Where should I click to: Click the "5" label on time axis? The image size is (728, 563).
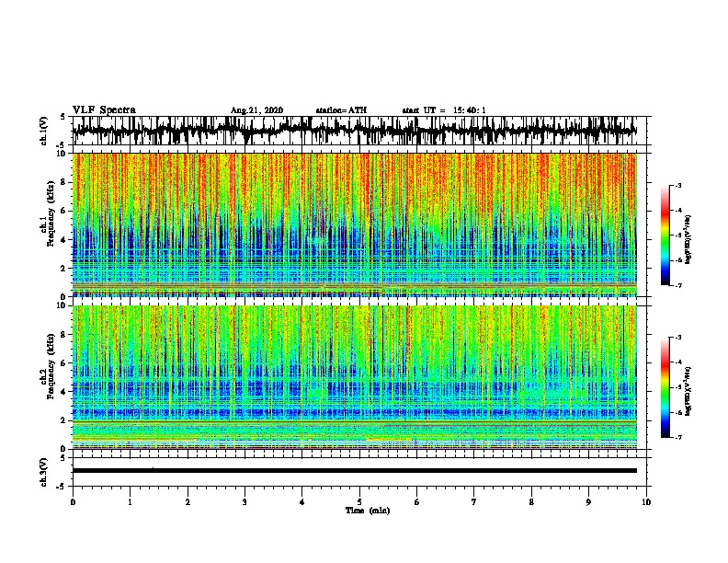tap(359, 502)
